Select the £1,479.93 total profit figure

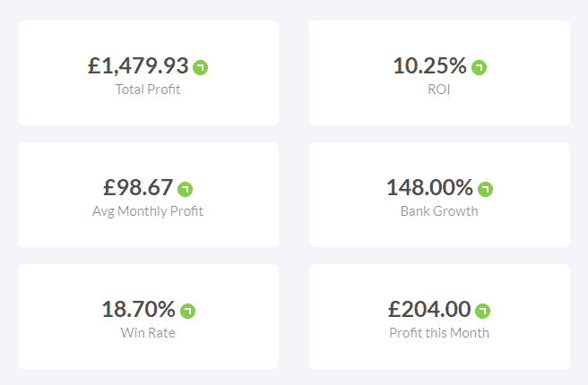point(138,66)
